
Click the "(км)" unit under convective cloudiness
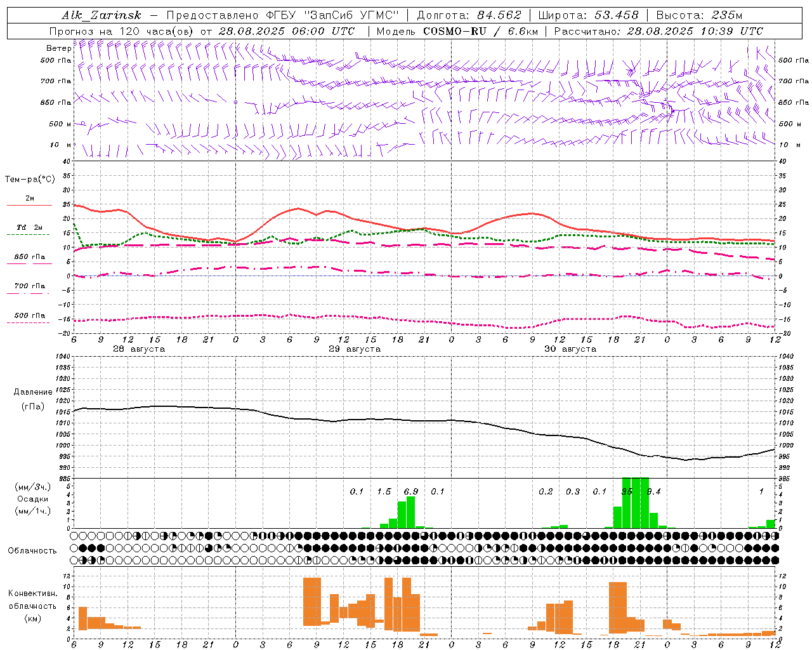tap(33, 618)
